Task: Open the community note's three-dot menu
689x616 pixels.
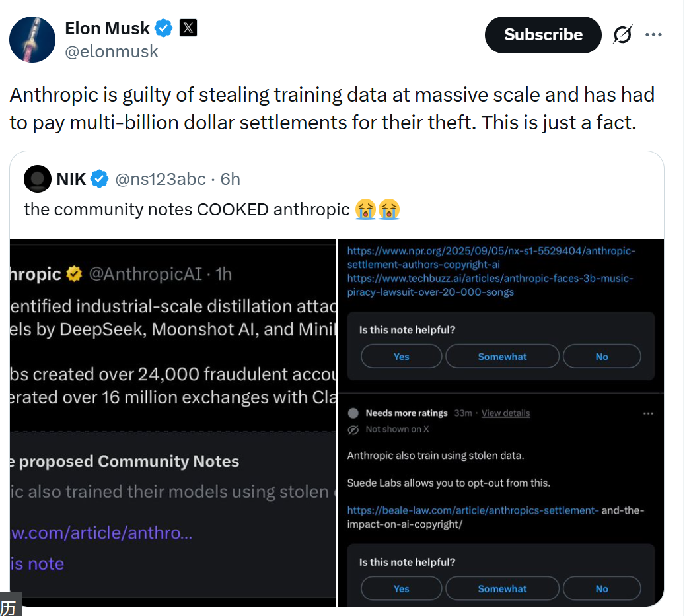Action: [648, 413]
